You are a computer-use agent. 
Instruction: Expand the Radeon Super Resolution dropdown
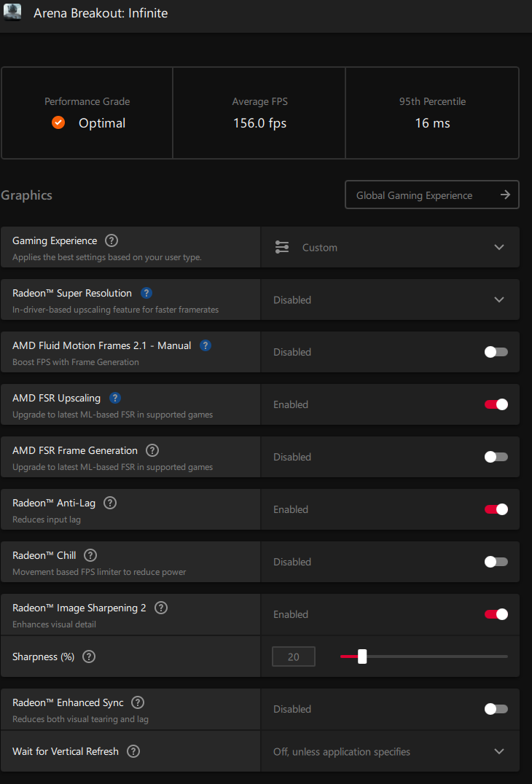coord(390,299)
